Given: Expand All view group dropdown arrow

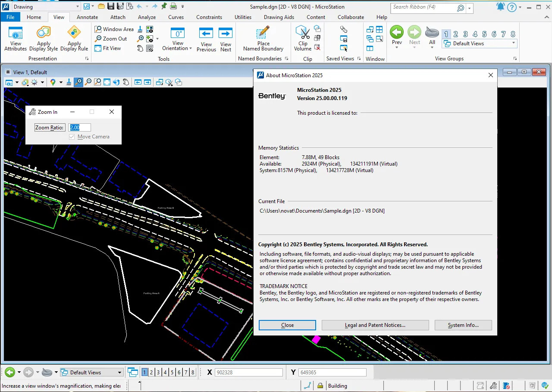Looking at the screenshot, I should [x=432, y=47].
